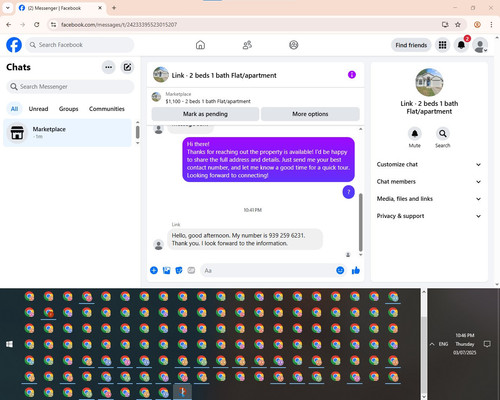Open the account profile menu
The width and height of the screenshot is (500, 400).
pyautogui.click(x=480, y=45)
